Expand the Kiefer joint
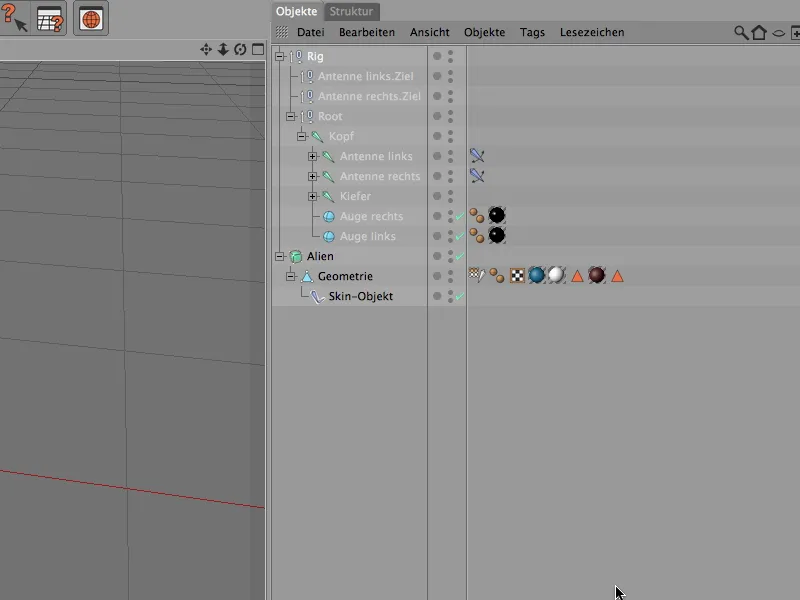Image resolution: width=800 pixels, height=600 pixels. [x=313, y=196]
